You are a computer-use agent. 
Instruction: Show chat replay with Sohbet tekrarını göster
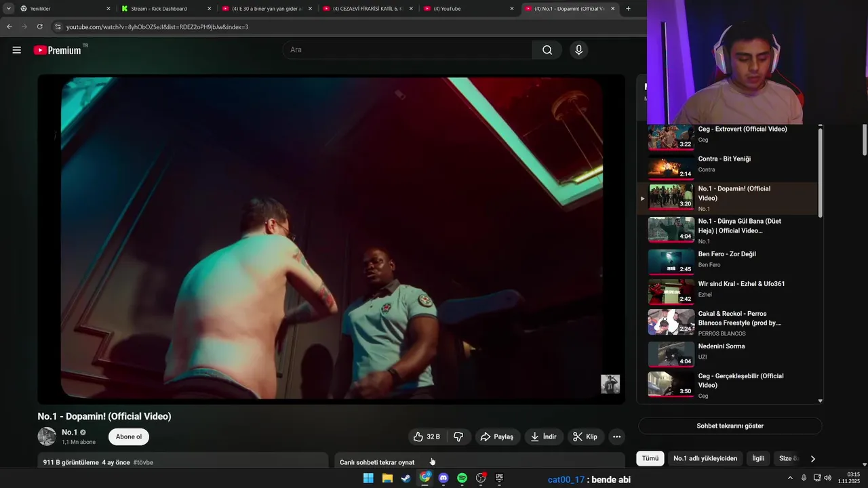(x=730, y=426)
